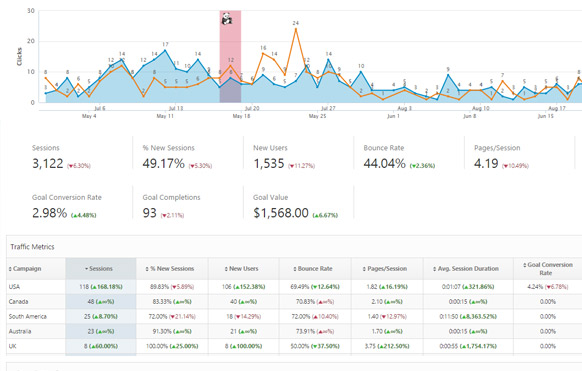Select the South America campaign row
The height and width of the screenshot is (371, 582).
[294, 316]
